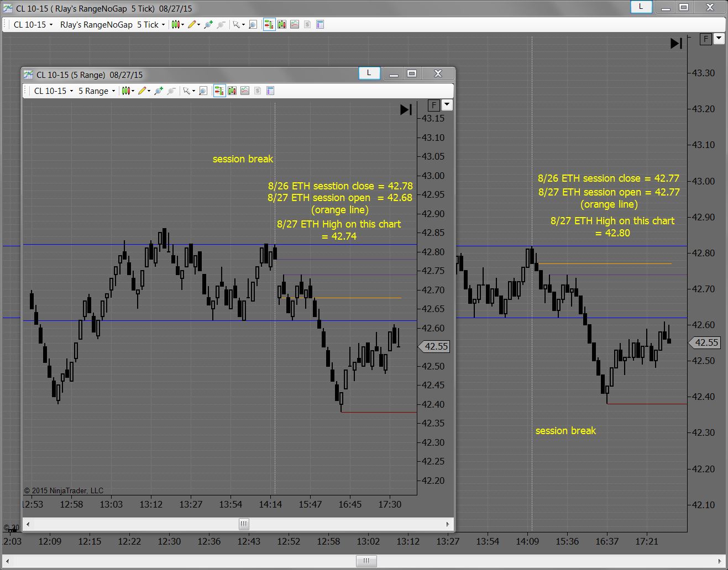Open price-axis dropdown arrow in 5 Range window
Screen dimensions: 728x570
point(447,105)
